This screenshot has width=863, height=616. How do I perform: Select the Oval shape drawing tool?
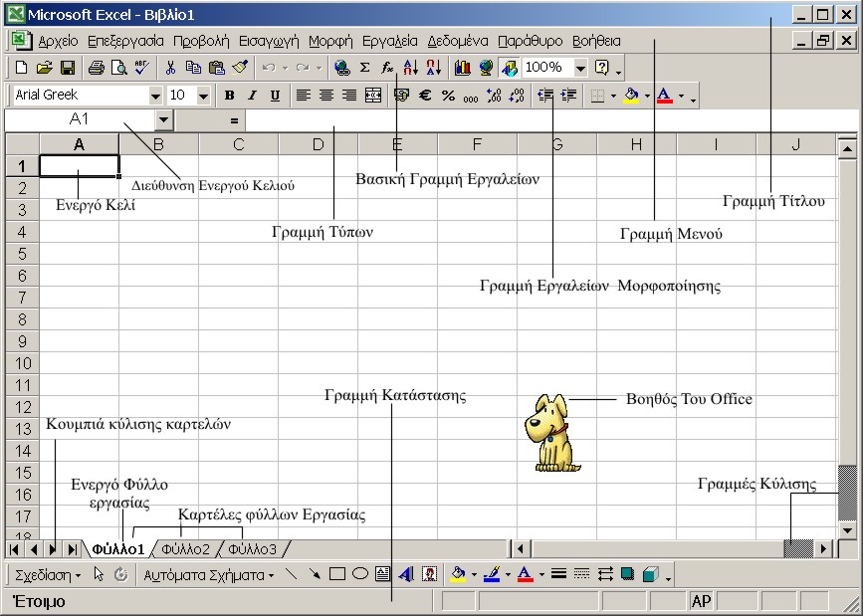[x=359, y=574]
